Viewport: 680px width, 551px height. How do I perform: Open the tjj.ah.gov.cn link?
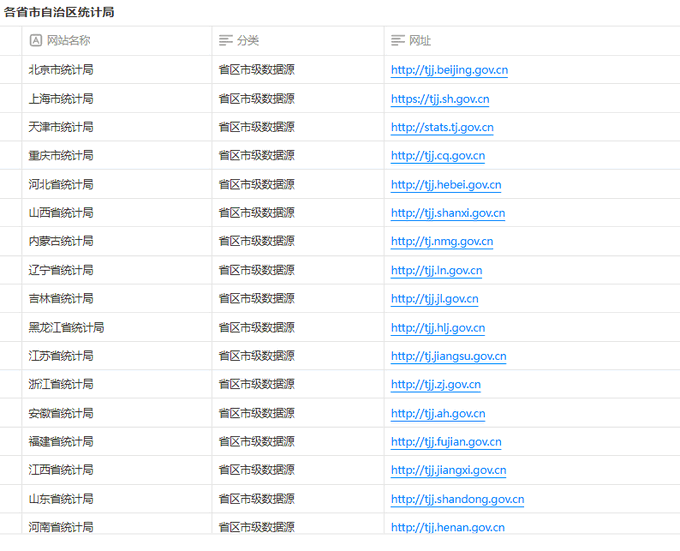(438, 414)
